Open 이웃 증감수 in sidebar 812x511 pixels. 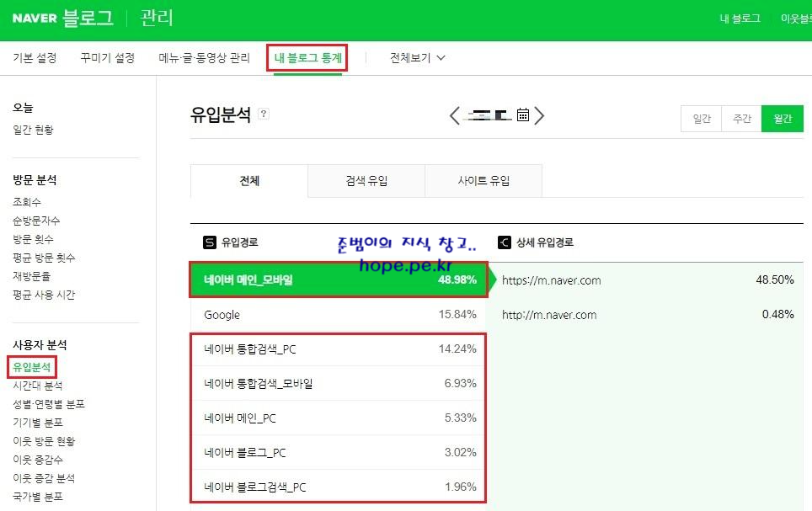(x=38, y=460)
